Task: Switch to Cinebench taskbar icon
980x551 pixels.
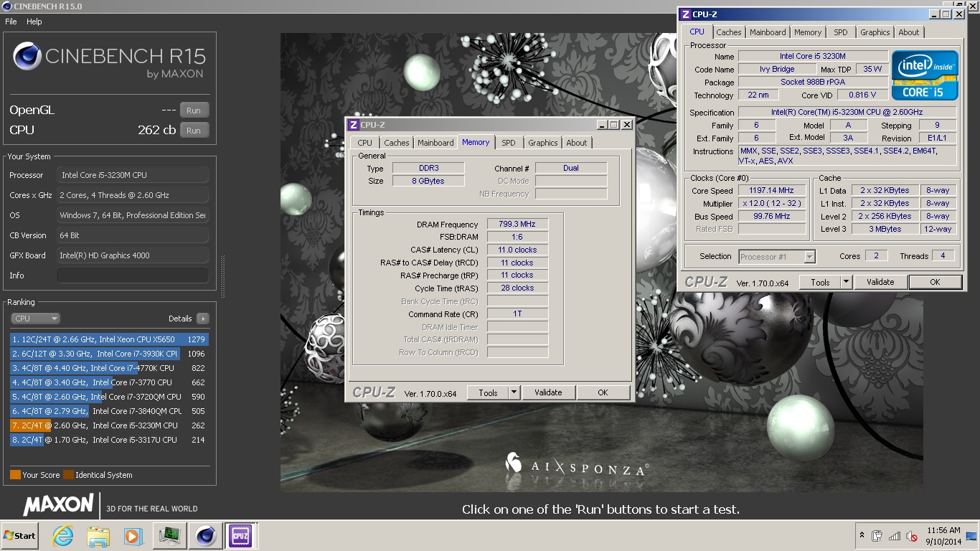Action: click(x=206, y=536)
